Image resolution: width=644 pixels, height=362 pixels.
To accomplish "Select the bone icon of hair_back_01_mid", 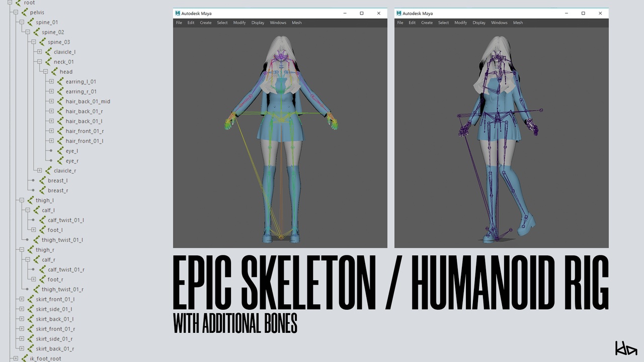I will click(x=60, y=101).
